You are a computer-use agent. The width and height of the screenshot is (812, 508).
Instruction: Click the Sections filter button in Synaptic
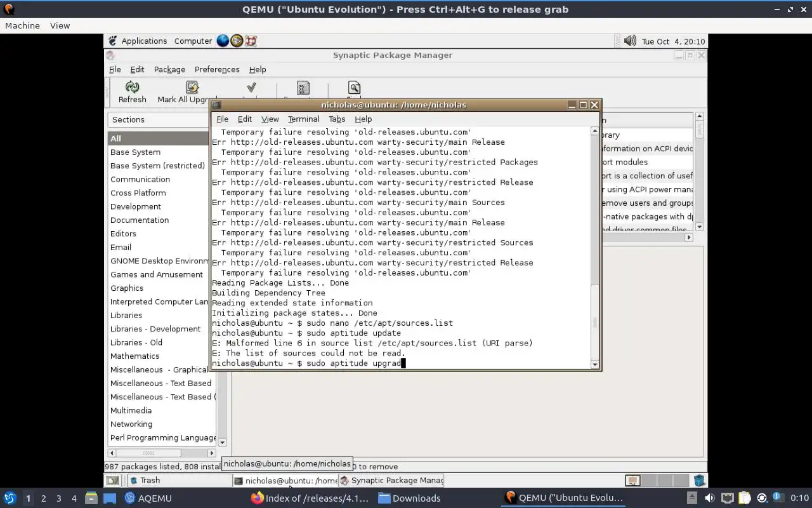(x=159, y=119)
